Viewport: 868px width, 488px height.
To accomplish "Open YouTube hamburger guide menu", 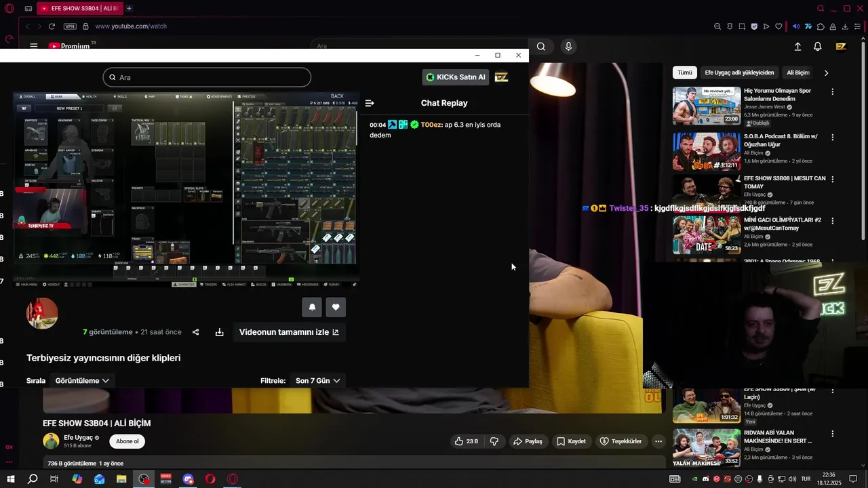I will tap(33, 46).
